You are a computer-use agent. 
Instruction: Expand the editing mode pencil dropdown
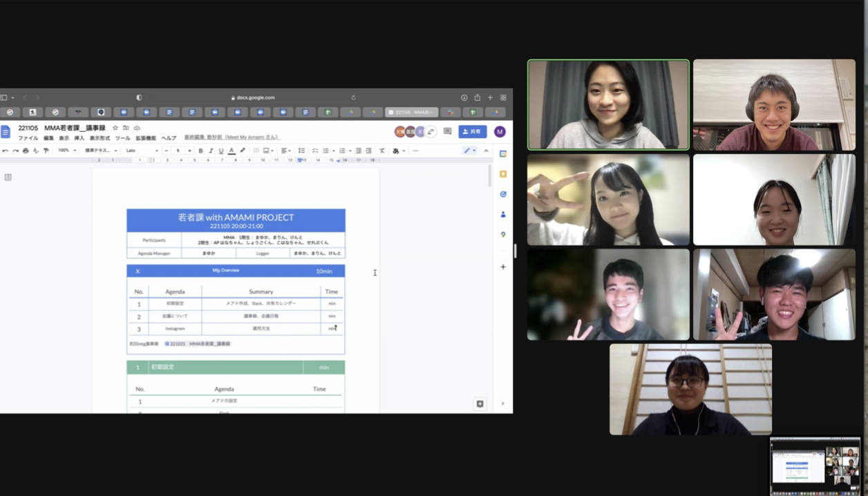click(469, 151)
